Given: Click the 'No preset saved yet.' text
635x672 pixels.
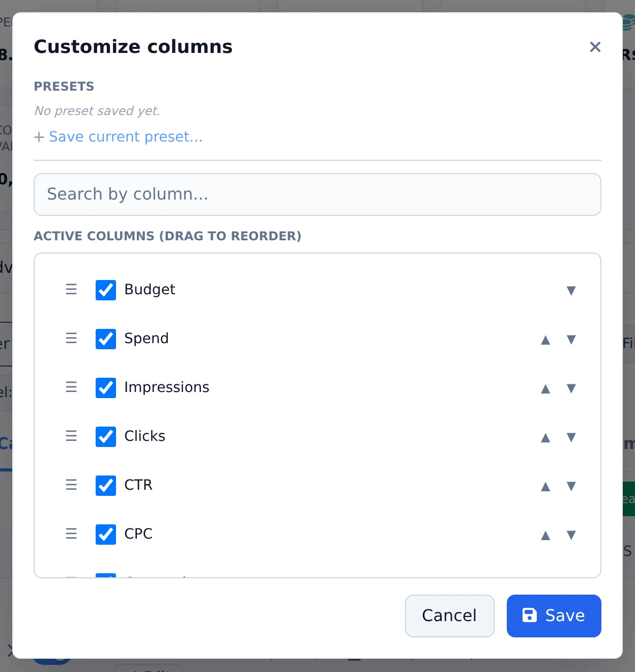Looking at the screenshot, I should pos(97,110).
